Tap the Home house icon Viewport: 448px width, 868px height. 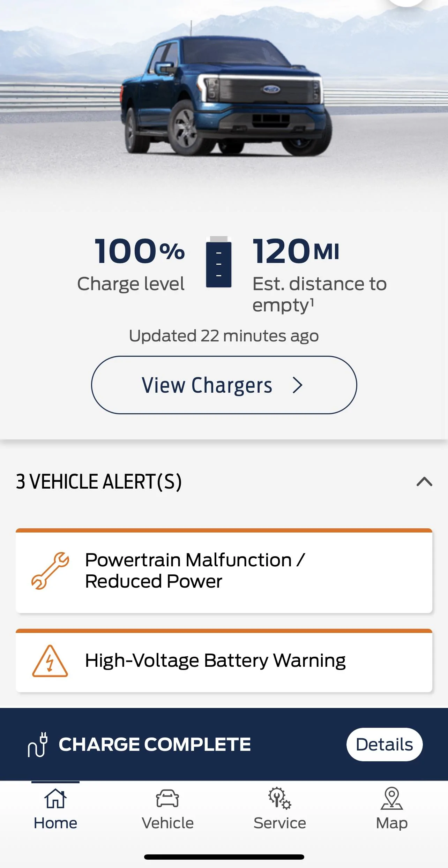55,798
